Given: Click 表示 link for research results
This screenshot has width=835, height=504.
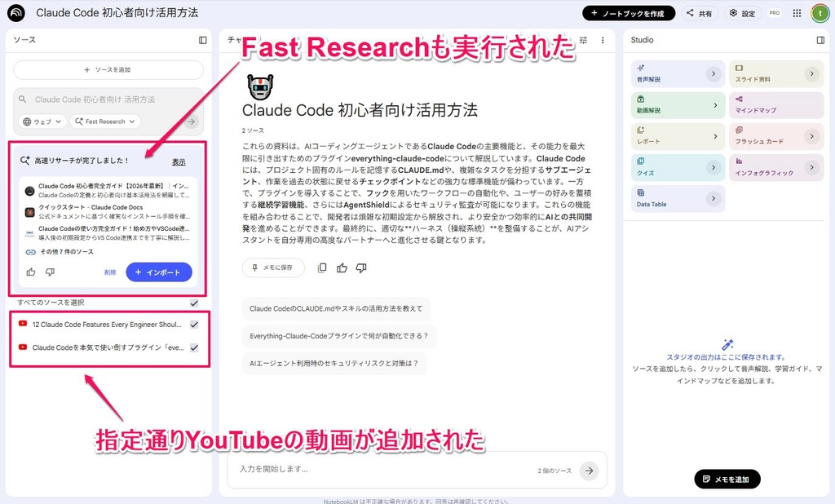Looking at the screenshot, I should tap(179, 162).
